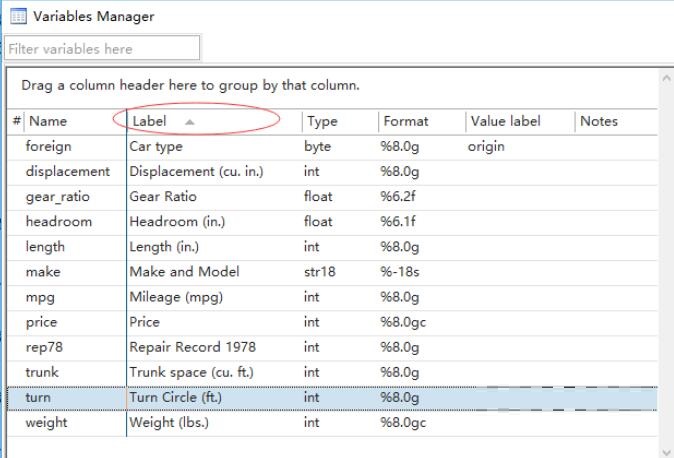
Task: Select the mpg variable row
Action: tap(41, 296)
